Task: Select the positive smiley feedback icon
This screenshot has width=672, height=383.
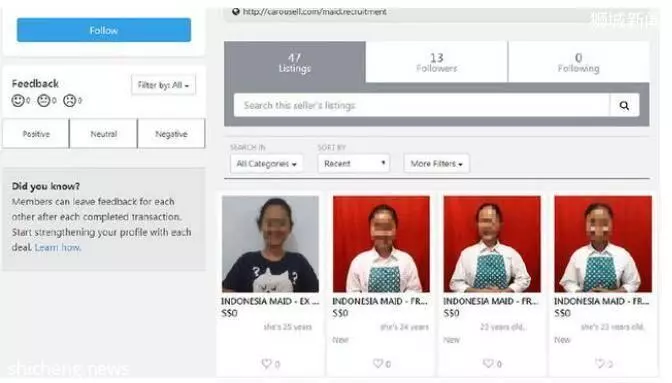Action: click(18, 101)
